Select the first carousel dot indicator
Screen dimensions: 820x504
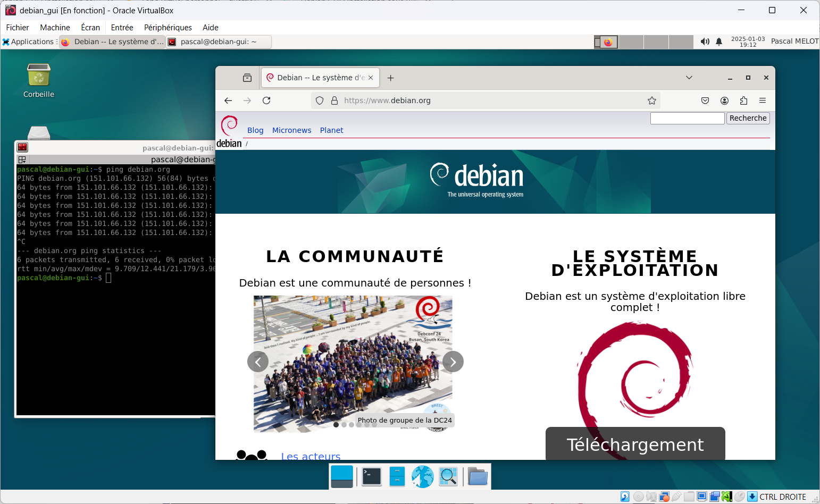click(336, 425)
